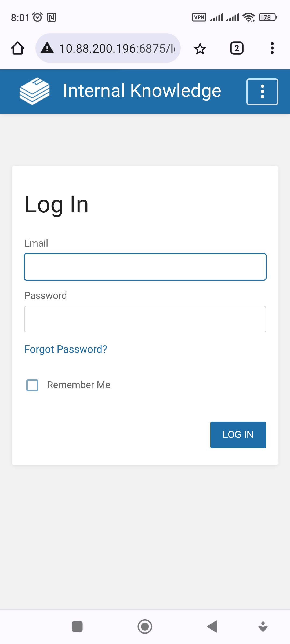Tap the Android back triangle button
This screenshot has width=290, height=644.
coord(212,627)
